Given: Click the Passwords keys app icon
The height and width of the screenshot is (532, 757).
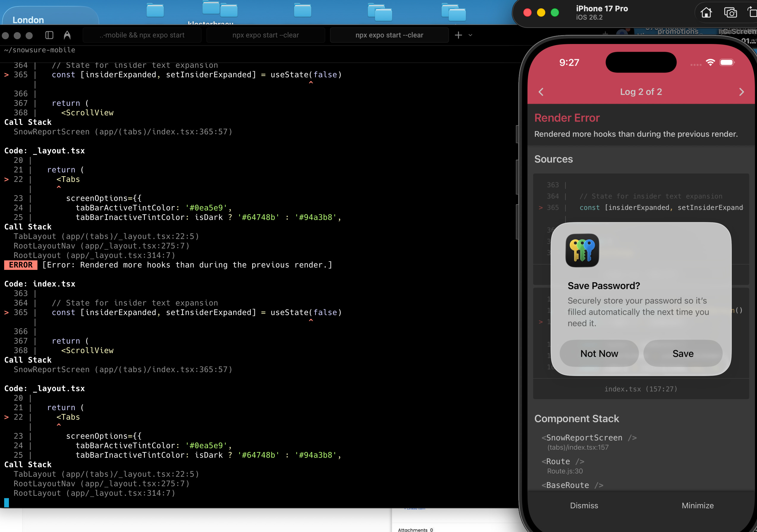Looking at the screenshot, I should 582,250.
